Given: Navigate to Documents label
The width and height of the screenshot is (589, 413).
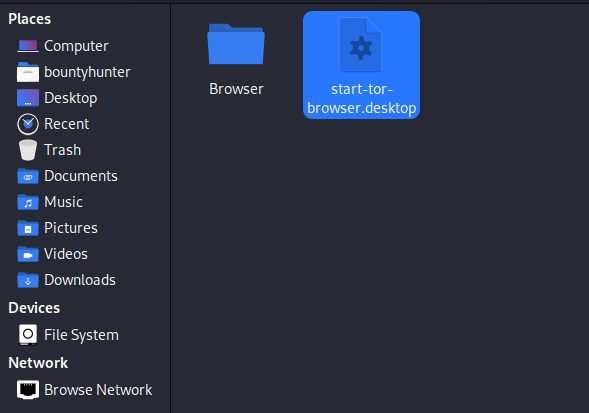Looking at the screenshot, I should (x=81, y=176).
